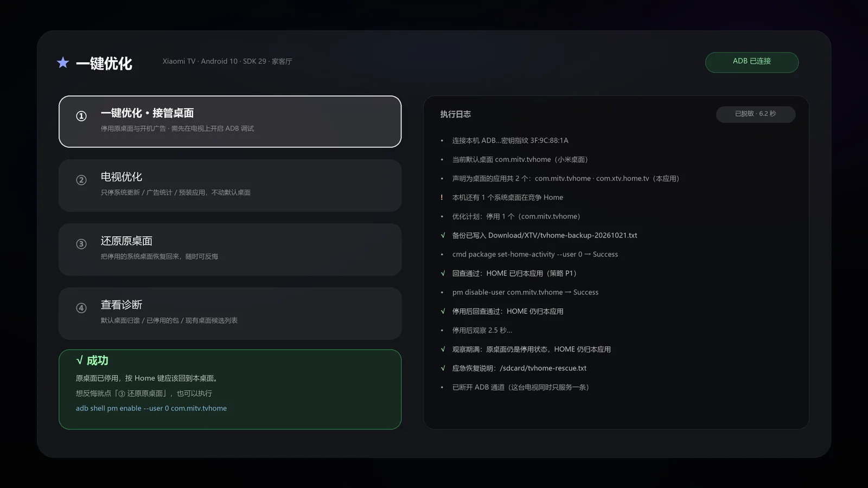868x488 pixels.
Task: Click the adb shell pm enable command text
Action: (151, 408)
